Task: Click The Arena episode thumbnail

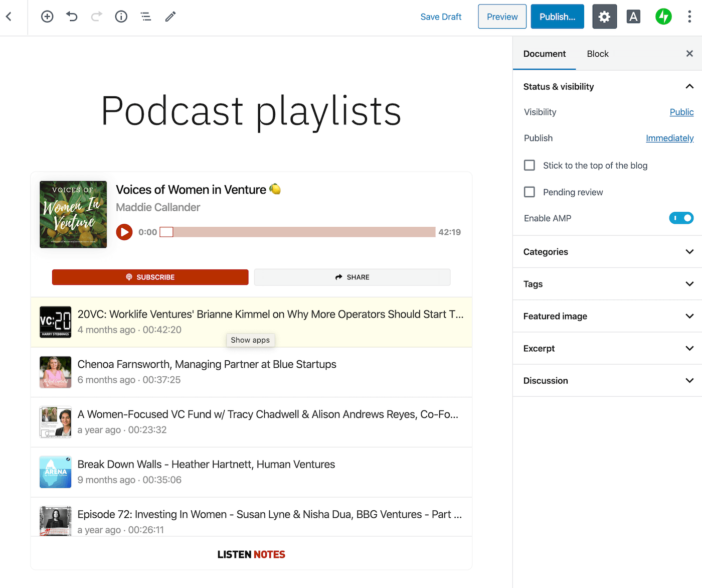Action: (x=56, y=472)
